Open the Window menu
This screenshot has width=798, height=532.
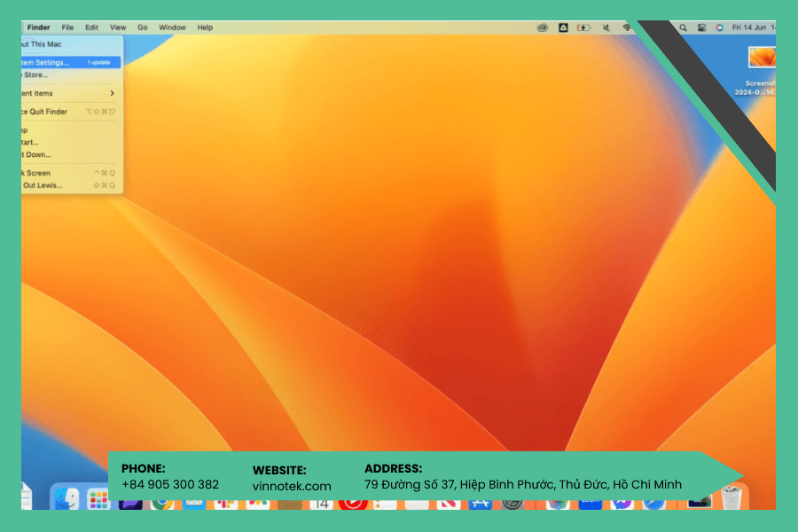[x=172, y=27]
